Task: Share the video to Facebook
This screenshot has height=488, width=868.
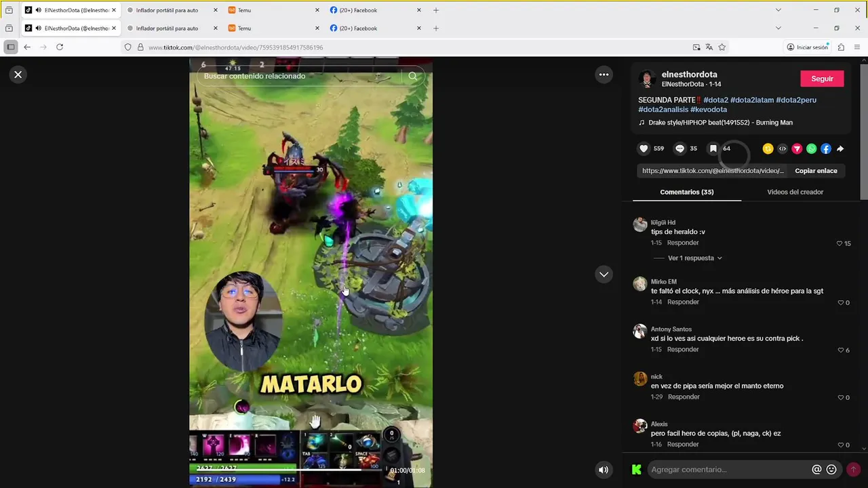Action: click(x=825, y=148)
